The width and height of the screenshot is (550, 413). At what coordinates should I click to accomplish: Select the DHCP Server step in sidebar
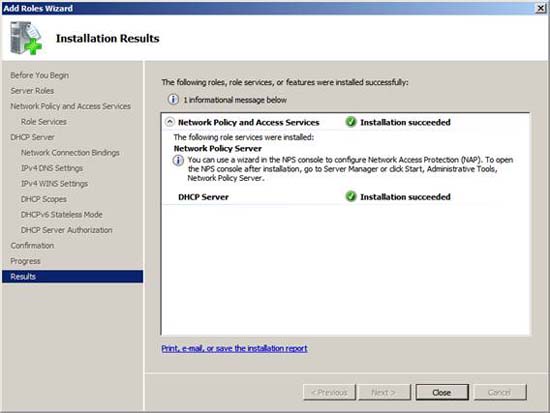(33, 137)
